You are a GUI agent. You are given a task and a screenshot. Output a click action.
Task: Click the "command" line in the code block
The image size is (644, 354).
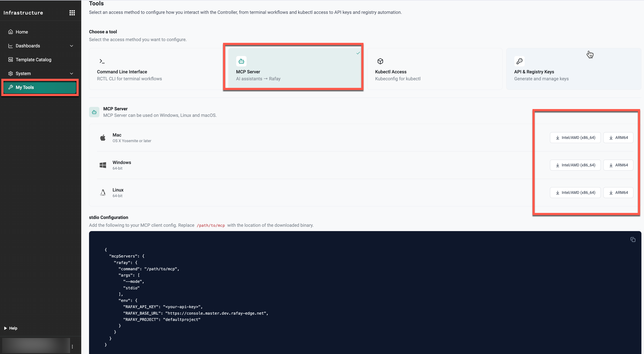(x=149, y=269)
